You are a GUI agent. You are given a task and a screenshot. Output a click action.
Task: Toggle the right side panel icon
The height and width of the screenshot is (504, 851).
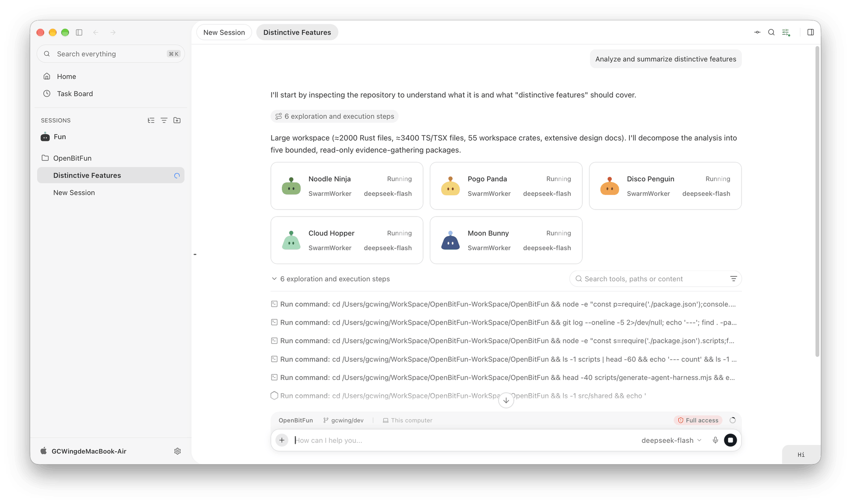pyautogui.click(x=811, y=32)
